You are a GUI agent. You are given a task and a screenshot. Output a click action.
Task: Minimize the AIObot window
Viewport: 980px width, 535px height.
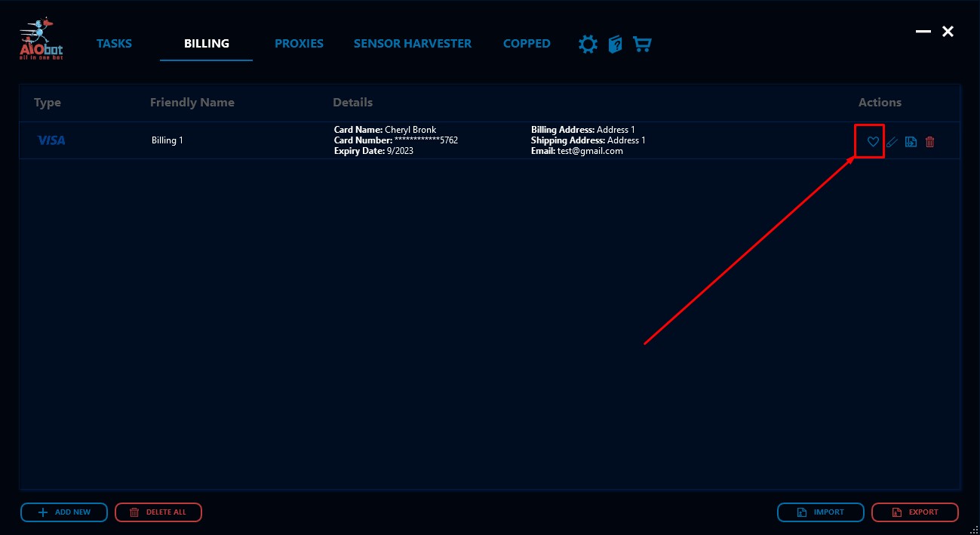pos(922,32)
